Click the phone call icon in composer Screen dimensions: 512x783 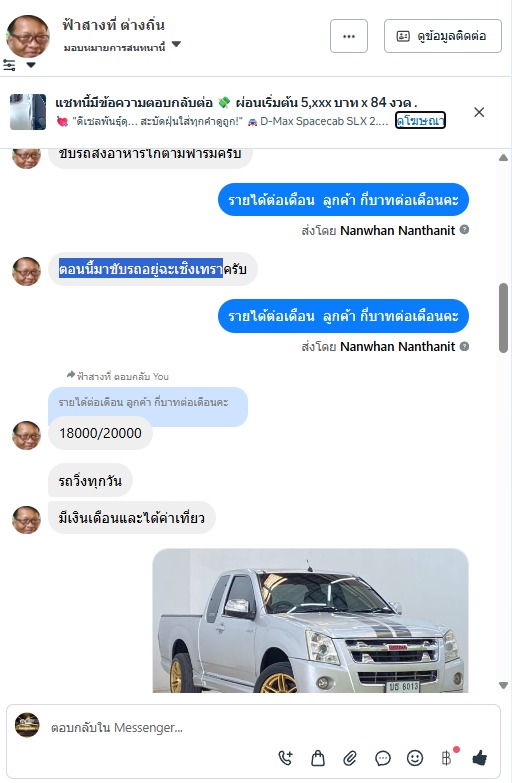[285, 758]
